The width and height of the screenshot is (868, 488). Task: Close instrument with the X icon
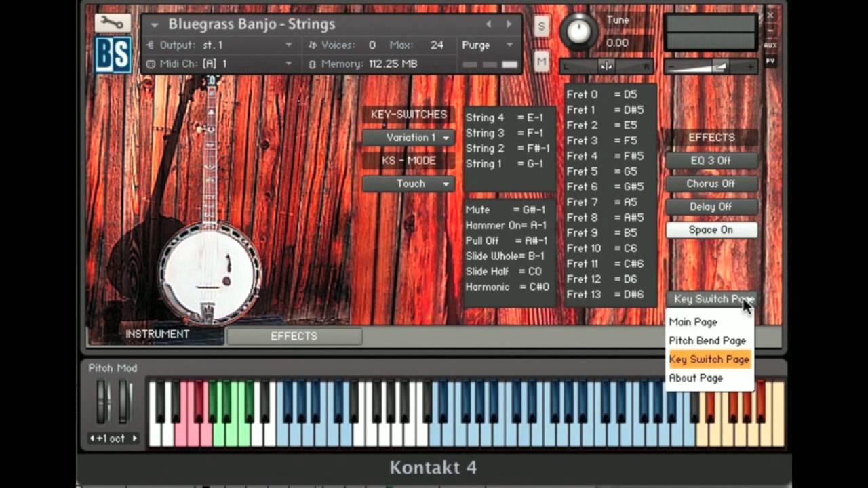(770, 15)
